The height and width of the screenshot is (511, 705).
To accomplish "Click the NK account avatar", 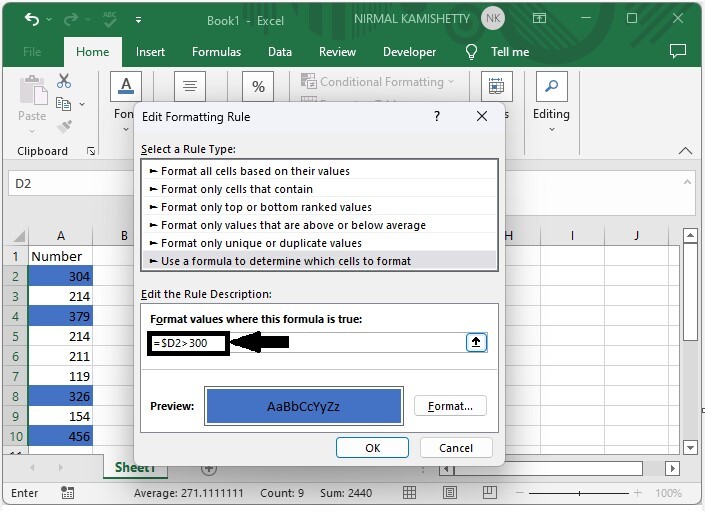I will [493, 18].
